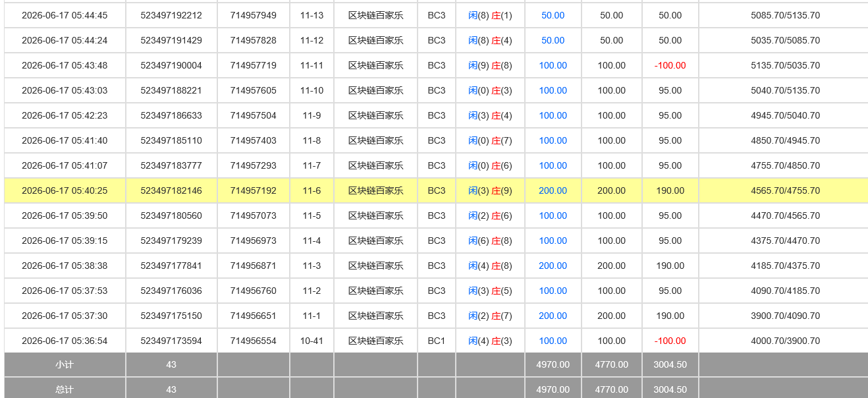Select order number 523497185110
Viewport: 868px width, 398px height.
click(171, 140)
